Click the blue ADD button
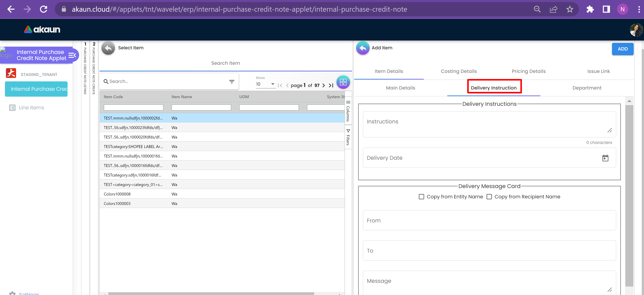 (x=622, y=49)
